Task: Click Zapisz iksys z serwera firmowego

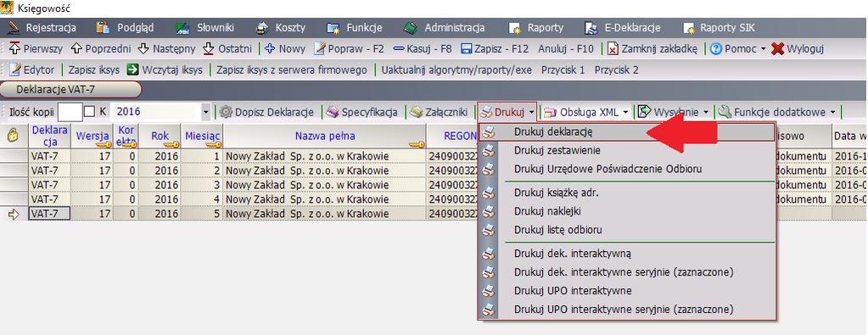Action: pyautogui.click(x=292, y=70)
